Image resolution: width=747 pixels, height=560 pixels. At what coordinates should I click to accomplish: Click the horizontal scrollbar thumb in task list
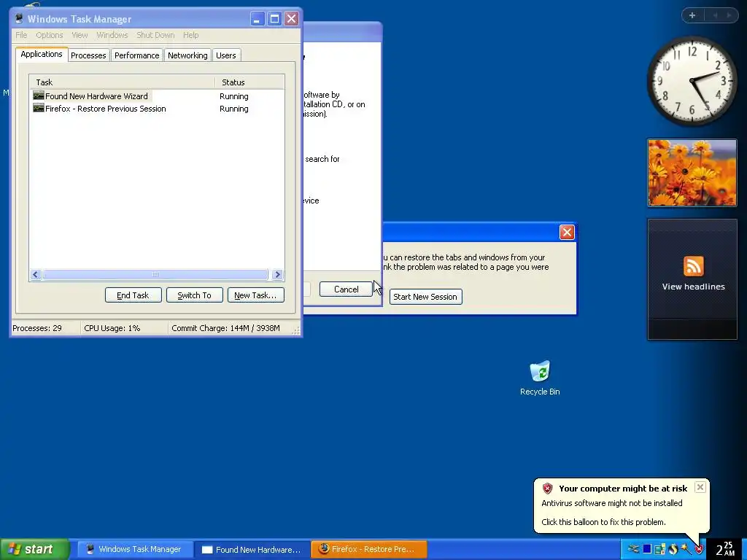click(x=155, y=274)
